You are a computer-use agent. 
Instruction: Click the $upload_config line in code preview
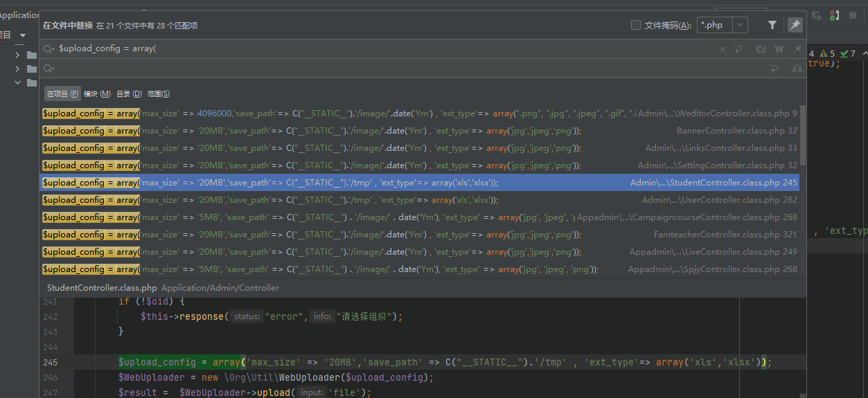pyautogui.click(x=443, y=362)
